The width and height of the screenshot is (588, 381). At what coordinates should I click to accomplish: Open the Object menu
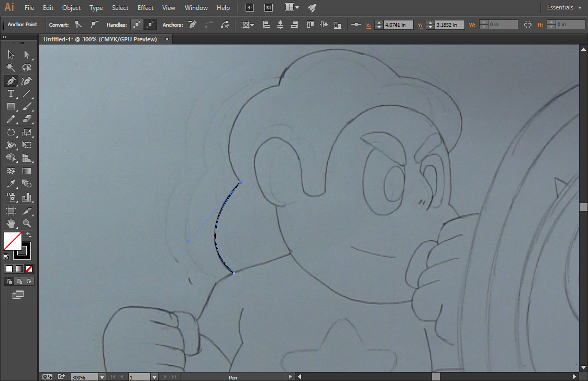coord(71,7)
